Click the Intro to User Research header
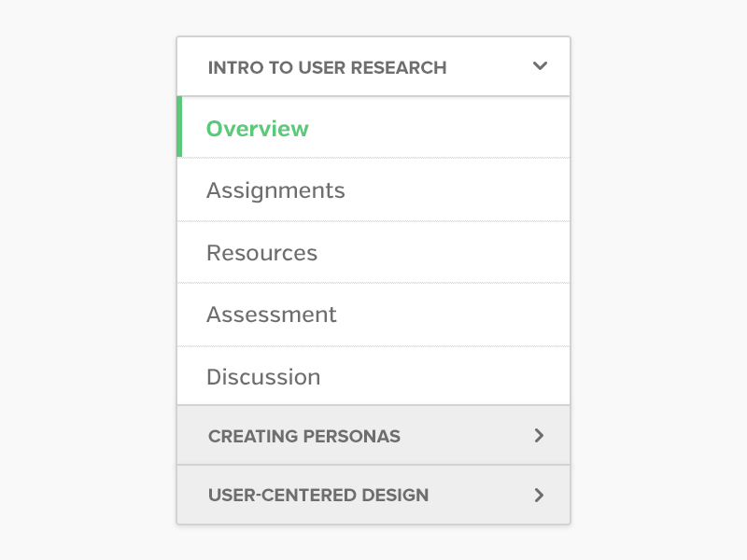Image resolution: width=747 pixels, height=560 pixels. pos(329,66)
